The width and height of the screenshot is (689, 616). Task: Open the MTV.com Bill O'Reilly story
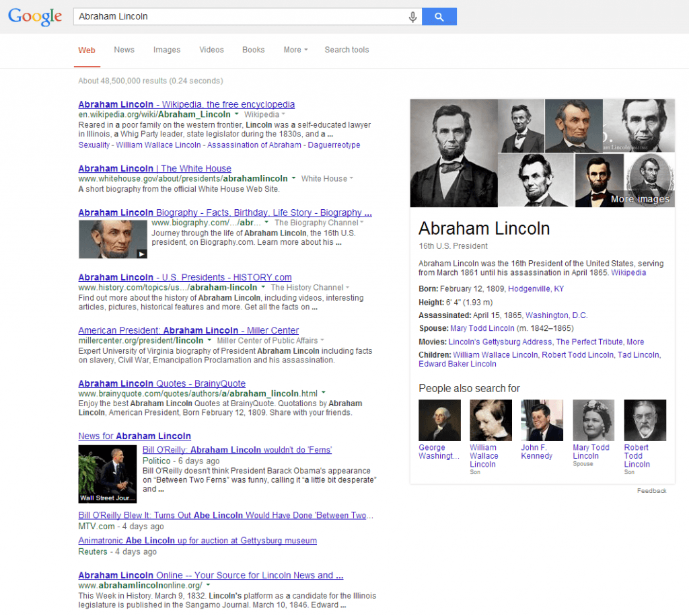tap(226, 515)
